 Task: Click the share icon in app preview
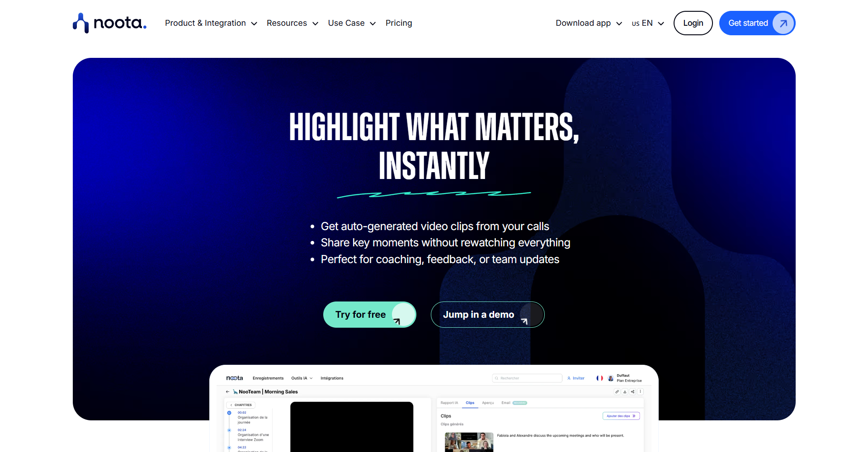tap(632, 392)
